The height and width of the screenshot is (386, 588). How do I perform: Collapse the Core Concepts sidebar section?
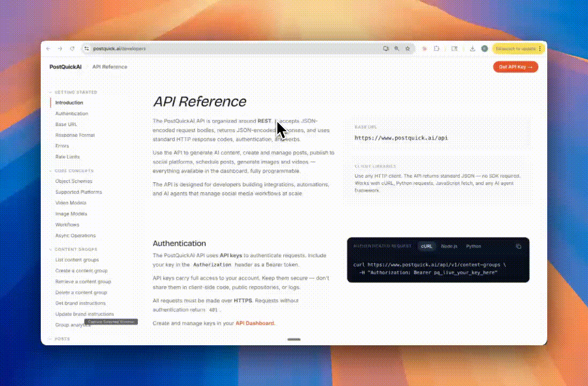[72, 171]
